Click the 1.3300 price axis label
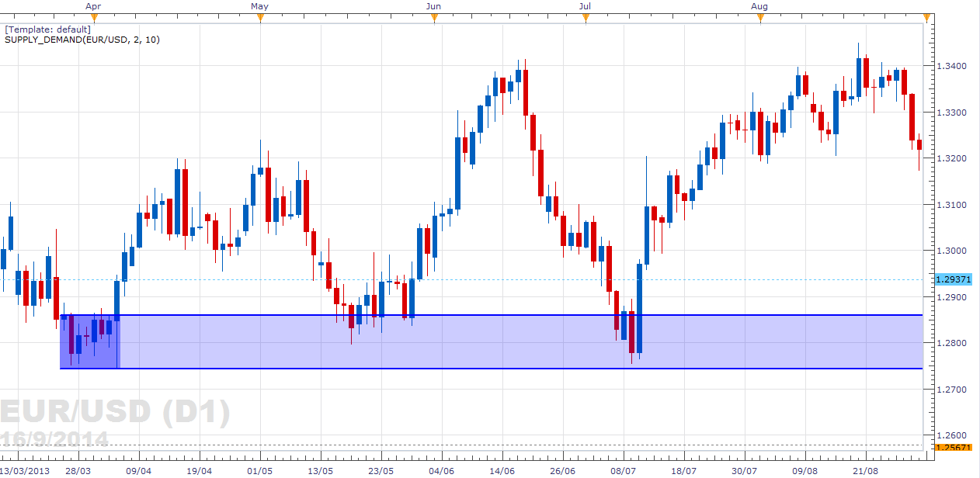The width and height of the screenshot is (980, 478). point(951,113)
